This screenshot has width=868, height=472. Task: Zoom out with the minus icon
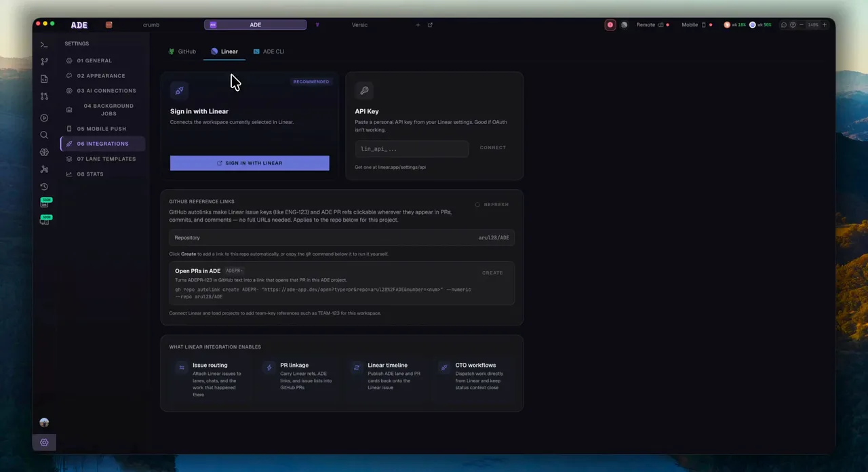pyautogui.click(x=802, y=25)
